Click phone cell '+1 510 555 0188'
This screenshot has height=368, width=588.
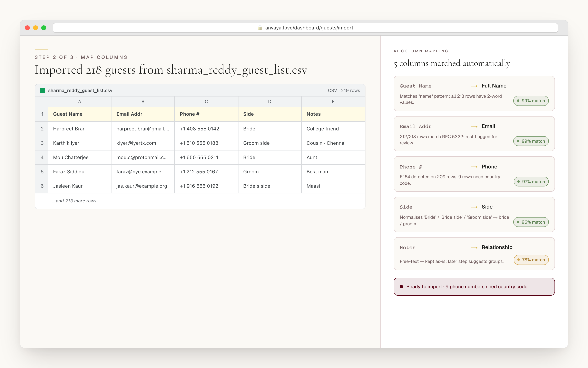tap(206, 143)
